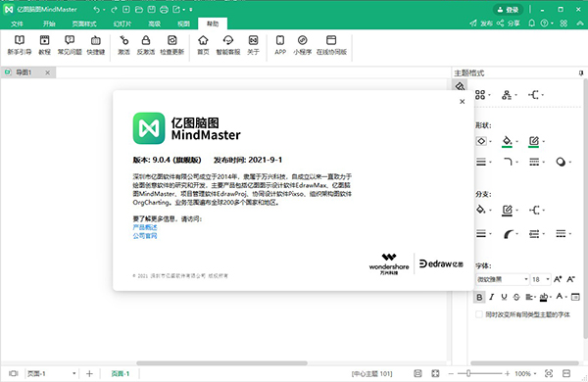Open the 产品概述 link in About dialog
The width and height of the screenshot is (588, 382).
tap(145, 227)
